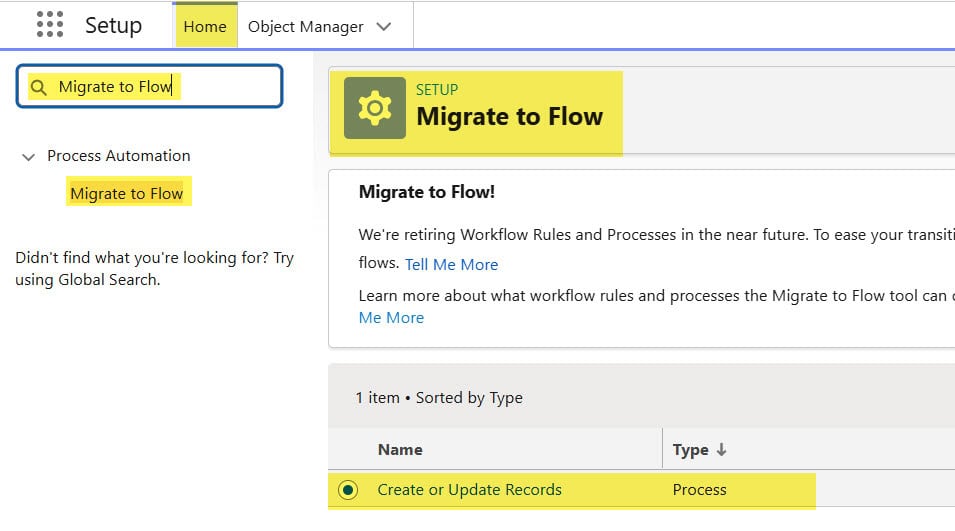Switch to the Home tab
Image resolution: width=955 pixels, height=531 pixels.
205,27
